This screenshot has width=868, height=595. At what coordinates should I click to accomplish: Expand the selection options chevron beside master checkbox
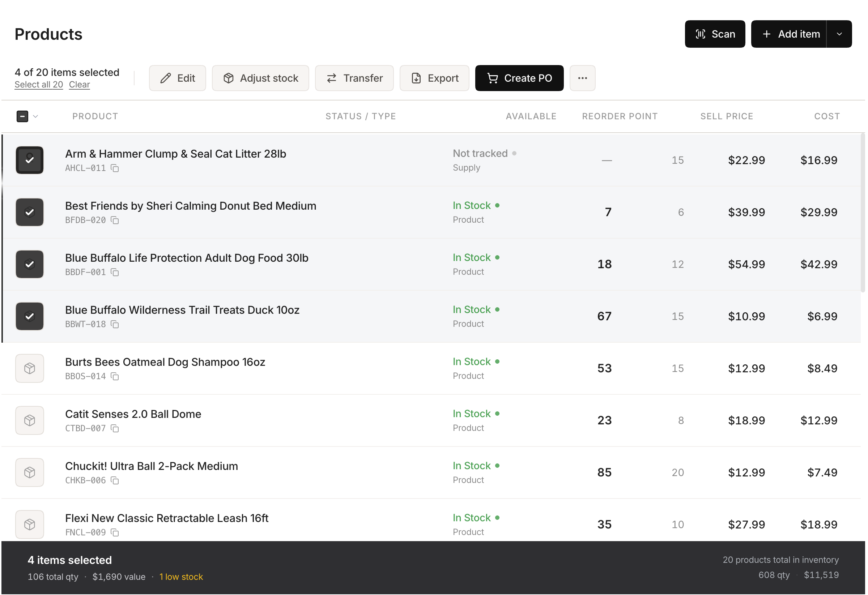click(x=36, y=116)
